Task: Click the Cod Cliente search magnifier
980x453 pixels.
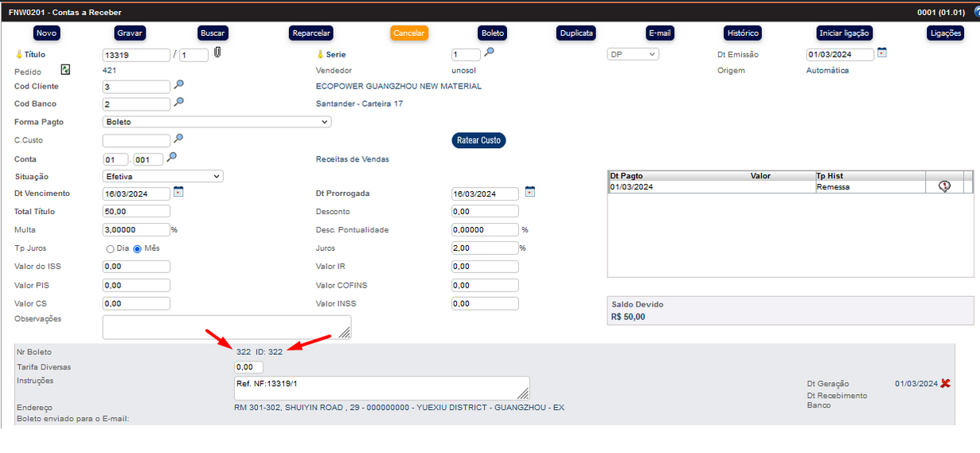Action: [179, 85]
